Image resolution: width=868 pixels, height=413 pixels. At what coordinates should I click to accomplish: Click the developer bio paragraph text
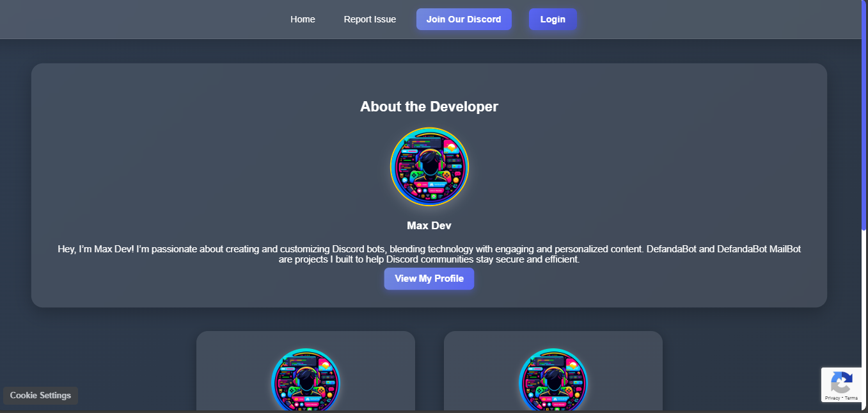click(429, 254)
